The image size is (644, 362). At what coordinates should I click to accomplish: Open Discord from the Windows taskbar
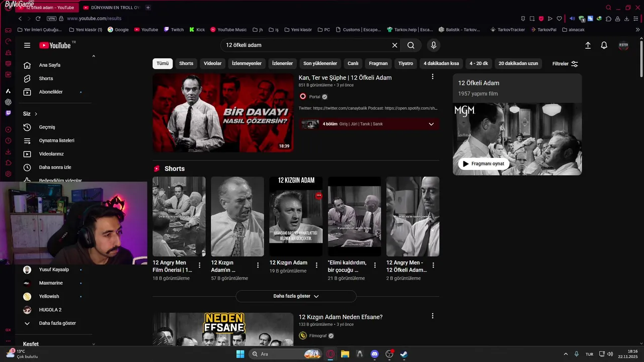[x=374, y=354]
